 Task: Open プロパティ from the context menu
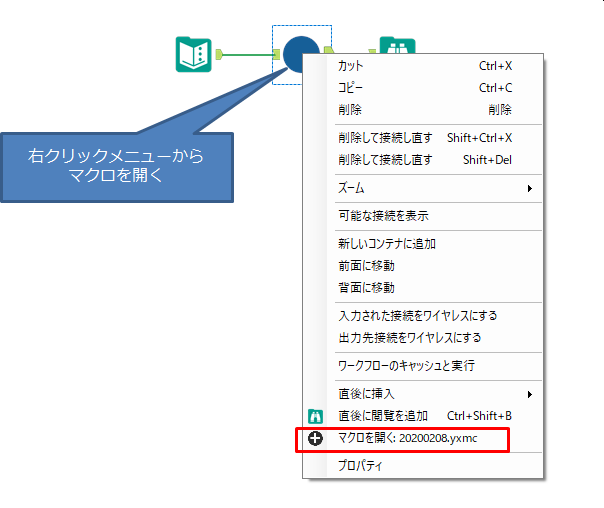coord(360,465)
